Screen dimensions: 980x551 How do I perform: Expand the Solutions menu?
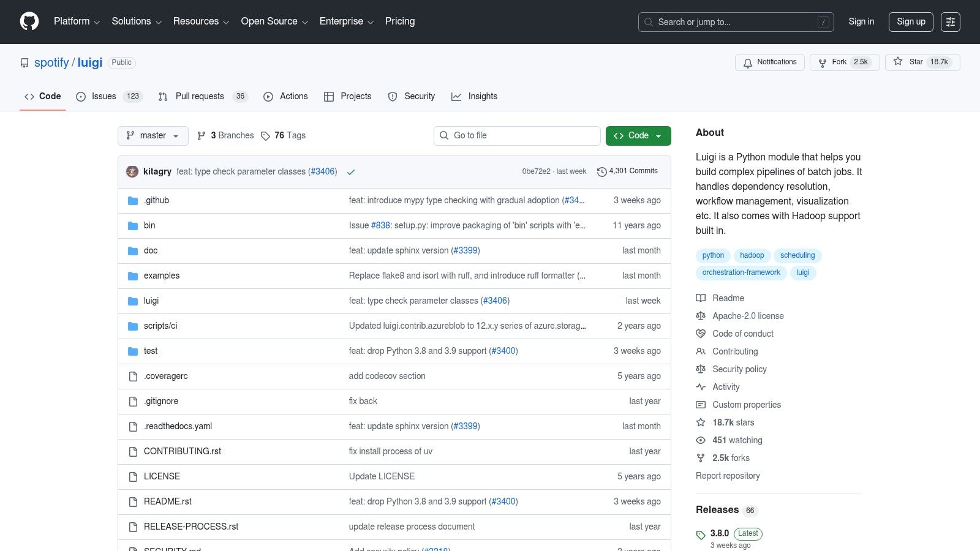coord(137,21)
